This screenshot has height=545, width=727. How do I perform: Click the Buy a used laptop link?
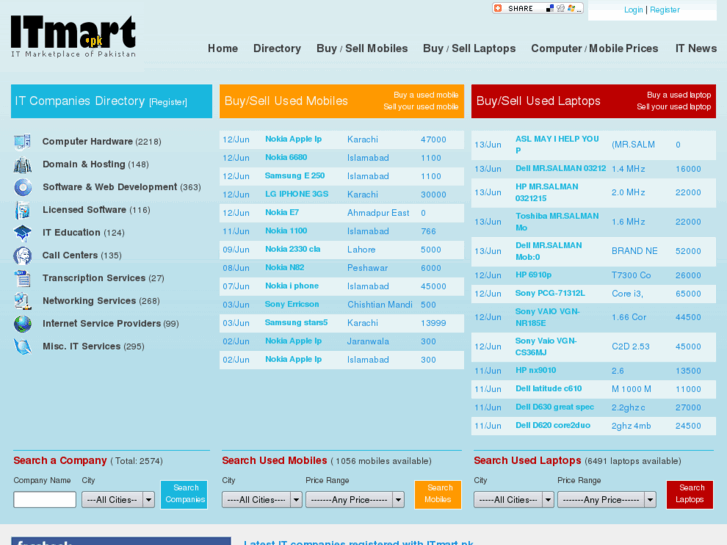[678, 95]
